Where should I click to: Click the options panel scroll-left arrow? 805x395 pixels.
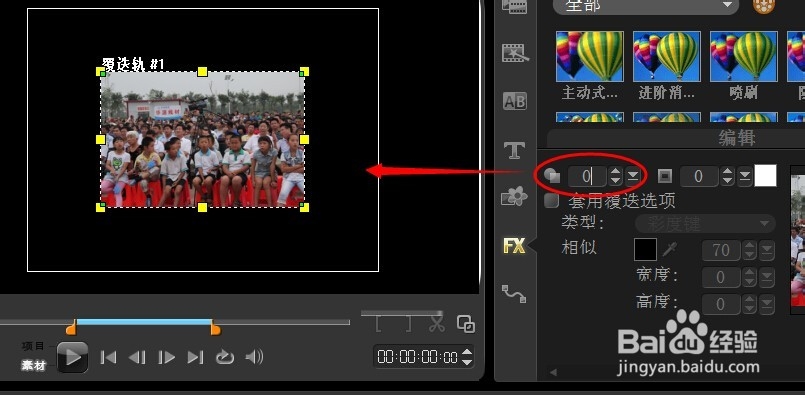552,372
